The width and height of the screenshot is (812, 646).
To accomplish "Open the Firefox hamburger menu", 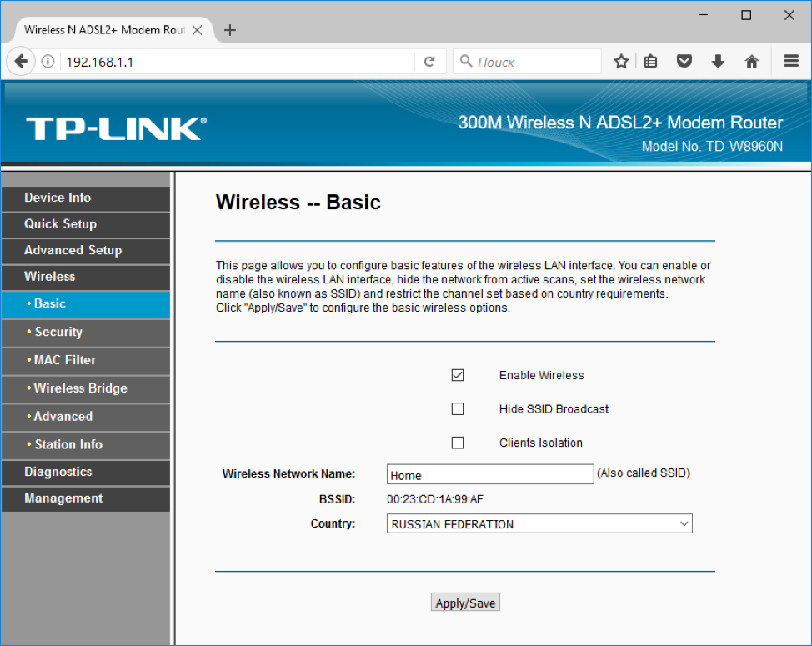I will [x=791, y=62].
